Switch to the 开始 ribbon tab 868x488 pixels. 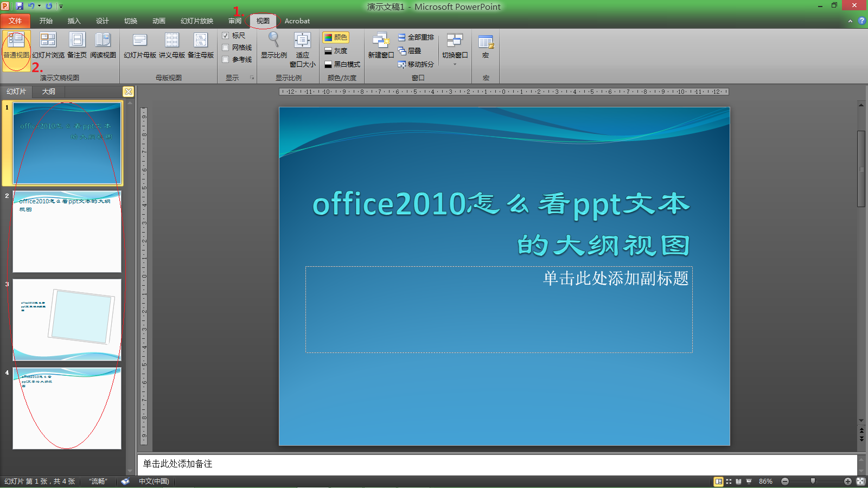46,21
